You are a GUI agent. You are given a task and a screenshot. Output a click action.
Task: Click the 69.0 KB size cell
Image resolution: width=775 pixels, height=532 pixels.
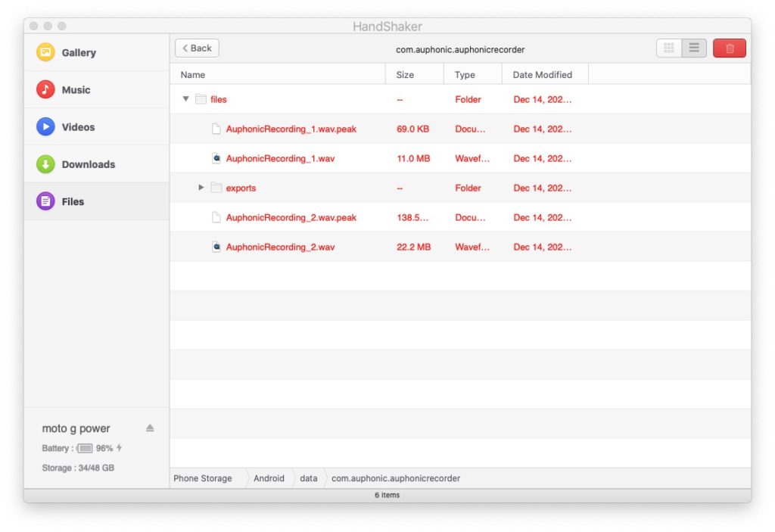click(412, 129)
